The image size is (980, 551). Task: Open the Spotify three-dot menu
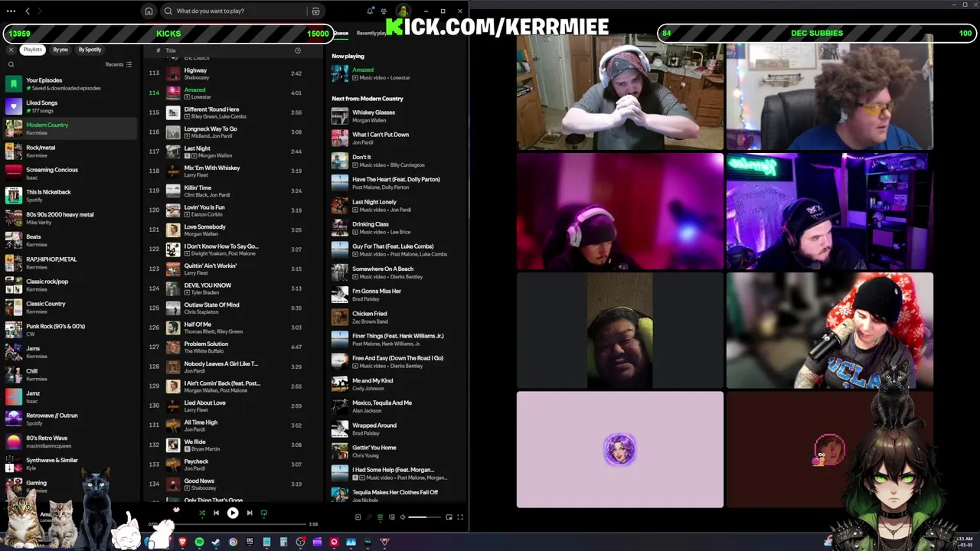pyautogui.click(x=11, y=11)
